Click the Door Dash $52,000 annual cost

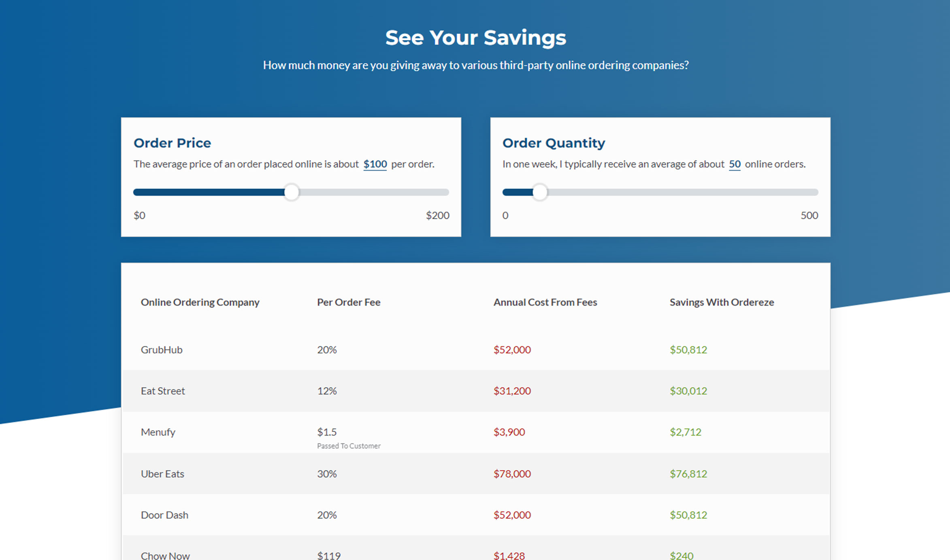(512, 515)
